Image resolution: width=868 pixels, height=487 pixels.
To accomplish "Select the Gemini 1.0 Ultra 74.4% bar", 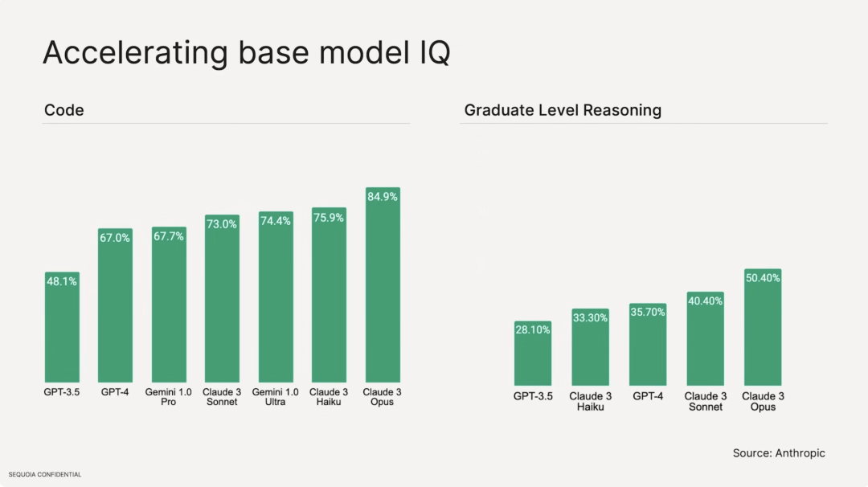I will [x=276, y=297].
